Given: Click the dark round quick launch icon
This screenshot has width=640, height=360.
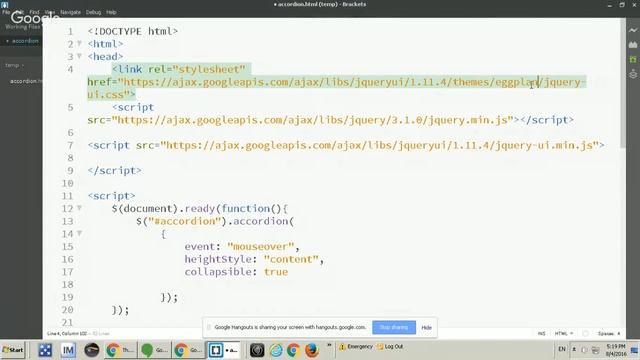Looking at the screenshot, I should point(257,350).
